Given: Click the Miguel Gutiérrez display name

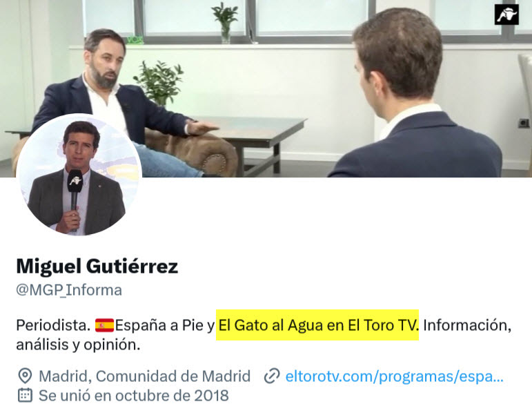Looking at the screenshot, I should [x=97, y=267].
